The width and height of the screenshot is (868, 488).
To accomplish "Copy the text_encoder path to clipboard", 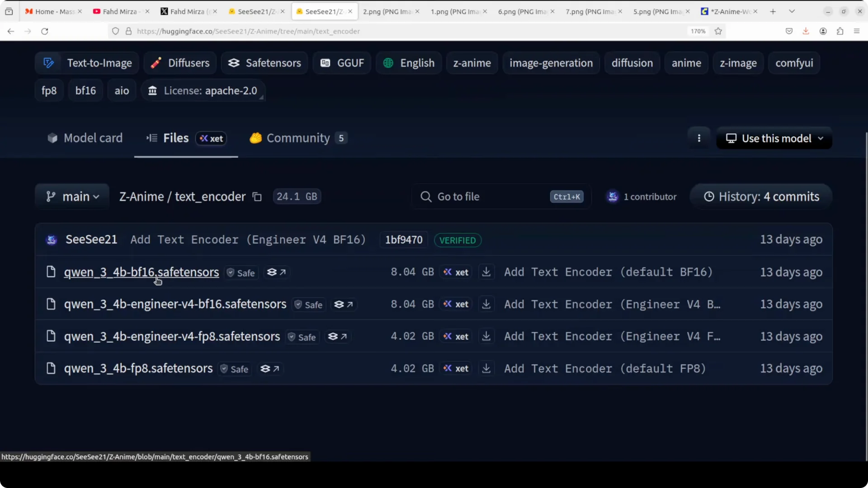I will tap(257, 197).
